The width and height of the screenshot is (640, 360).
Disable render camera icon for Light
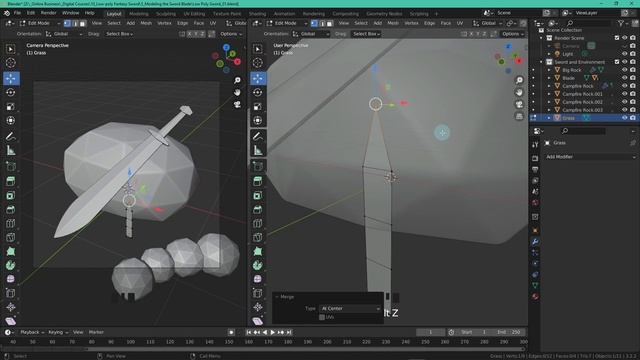tap(632, 53)
